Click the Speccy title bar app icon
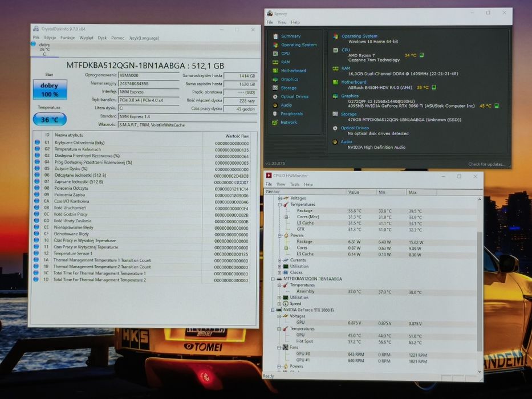 tap(270, 13)
